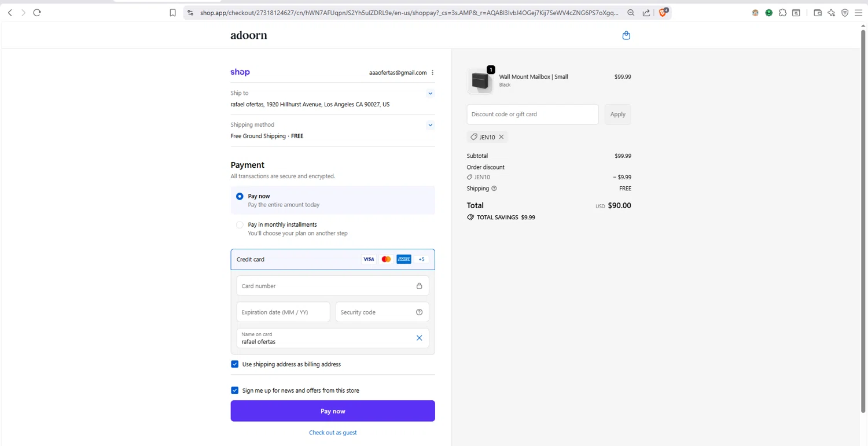The image size is (868, 446).
Task: Click the Visa card logo
Action: [x=369, y=259]
